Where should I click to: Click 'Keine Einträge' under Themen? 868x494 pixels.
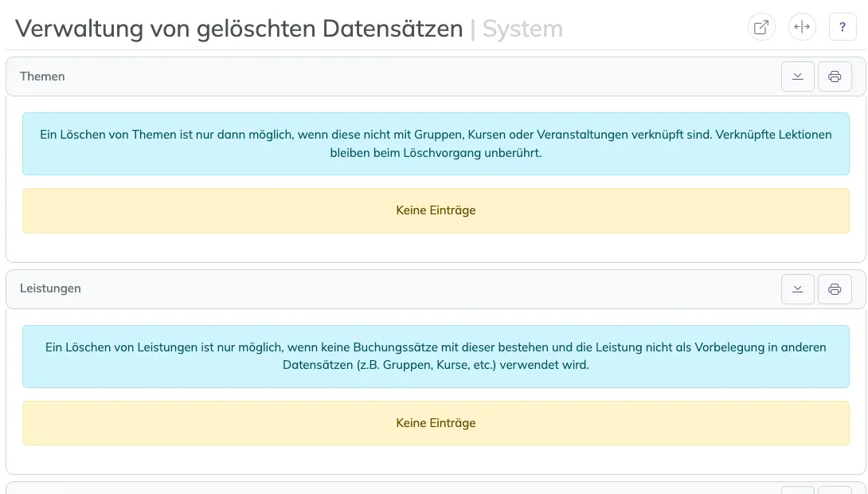click(436, 210)
